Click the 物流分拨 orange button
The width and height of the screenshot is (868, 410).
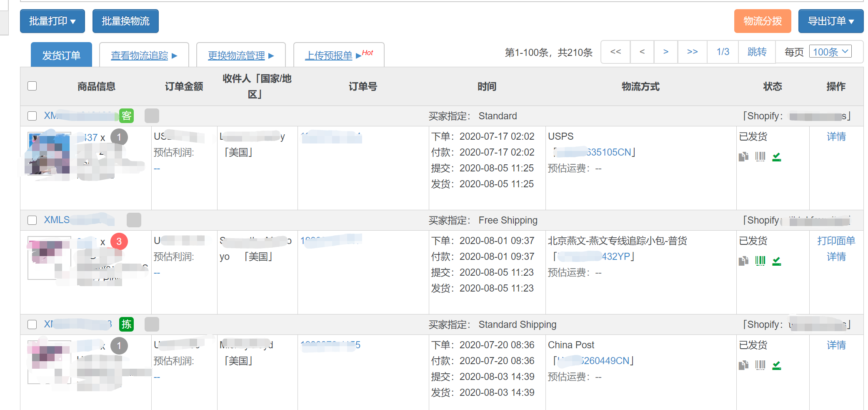(x=763, y=21)
